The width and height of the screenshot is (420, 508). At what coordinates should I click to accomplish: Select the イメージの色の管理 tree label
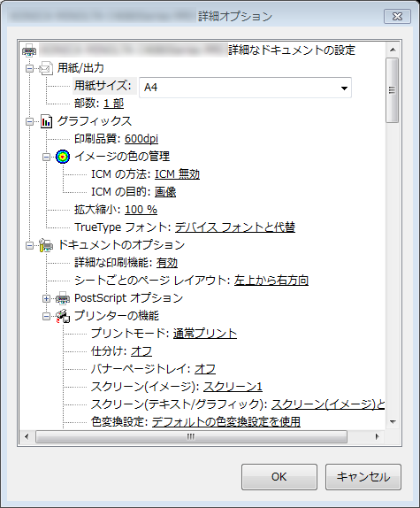[x=122, y=157]
